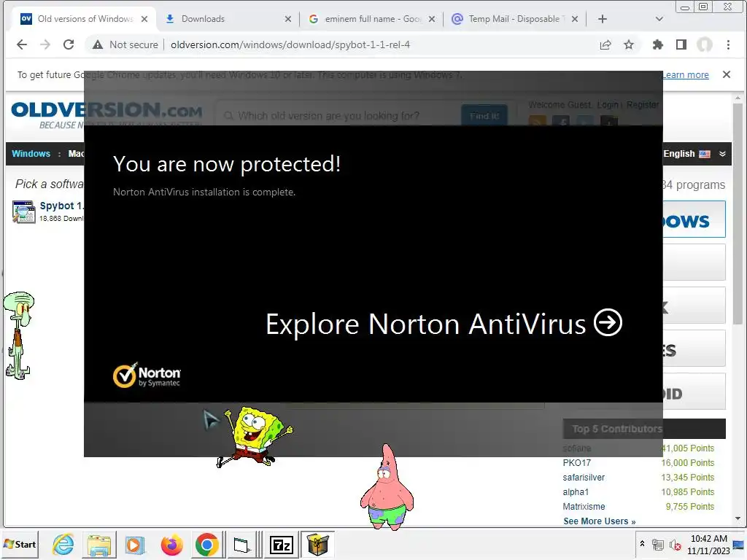Image resolution: width=747 pixels, height=560 pixels.
Task: Click the SpongeBob desktop character
Action: [x=255, y=436]
